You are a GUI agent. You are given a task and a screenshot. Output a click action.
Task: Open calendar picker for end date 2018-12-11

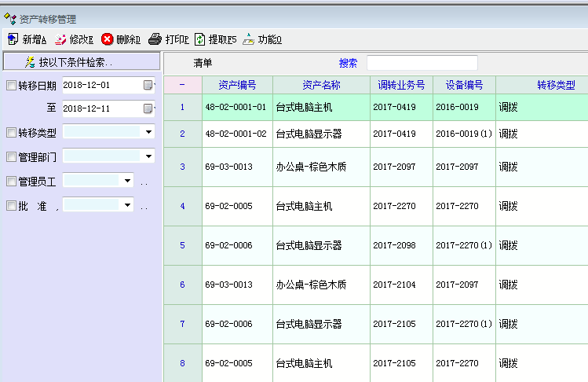[148, 108]
